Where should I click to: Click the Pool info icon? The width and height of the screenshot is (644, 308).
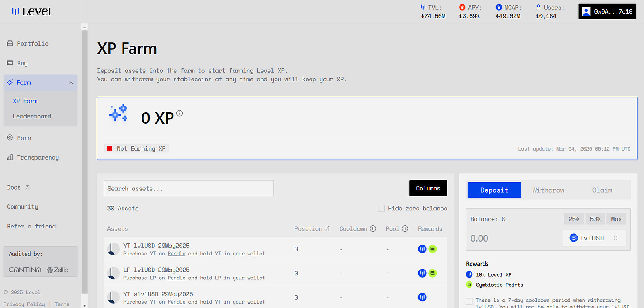point(405,228)
